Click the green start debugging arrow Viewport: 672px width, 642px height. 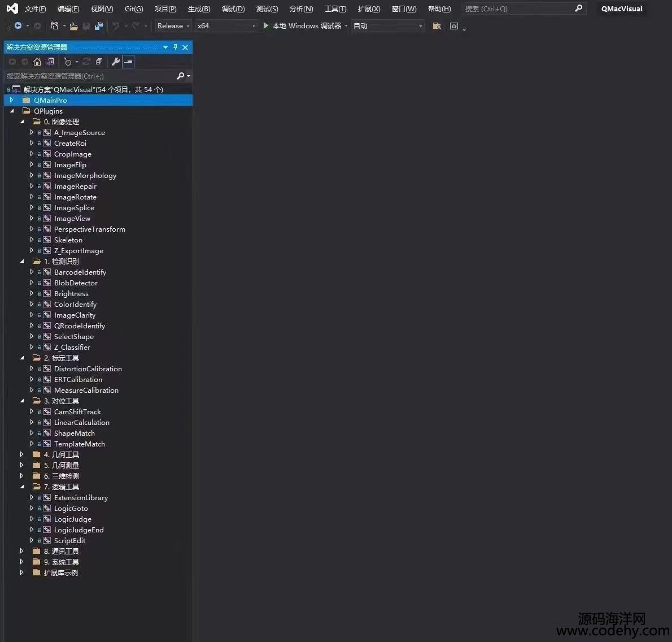click(266, 26)
